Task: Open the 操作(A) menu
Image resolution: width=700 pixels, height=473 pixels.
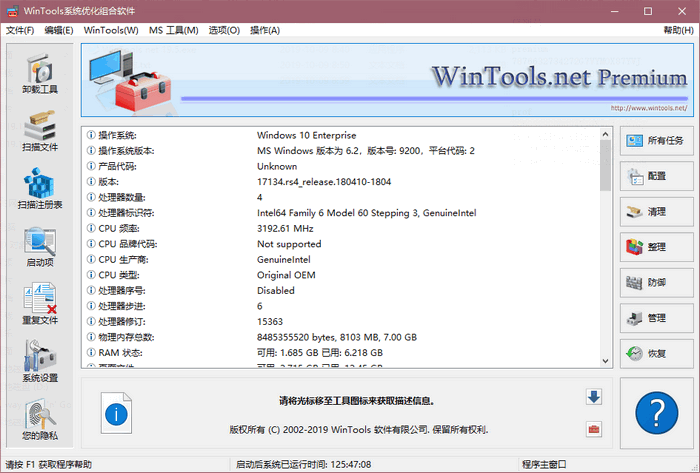Action: coord(265,30)
